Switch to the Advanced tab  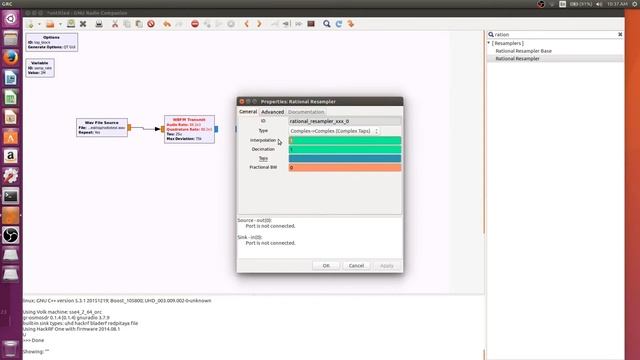pyautogui.click(x=272, y=112)
